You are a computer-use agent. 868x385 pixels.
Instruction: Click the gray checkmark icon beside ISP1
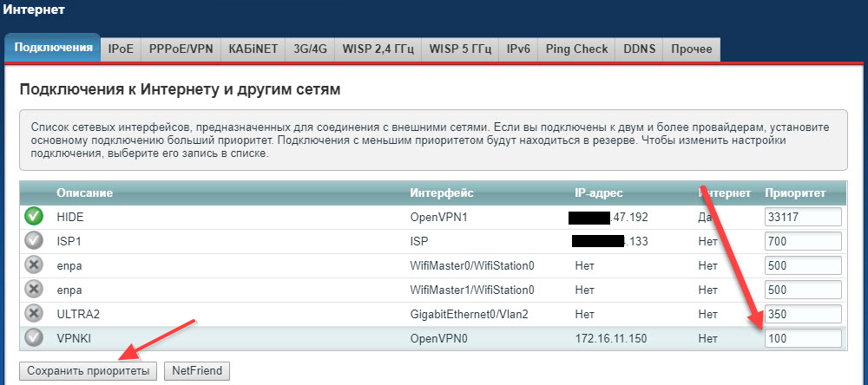point(34,241)
